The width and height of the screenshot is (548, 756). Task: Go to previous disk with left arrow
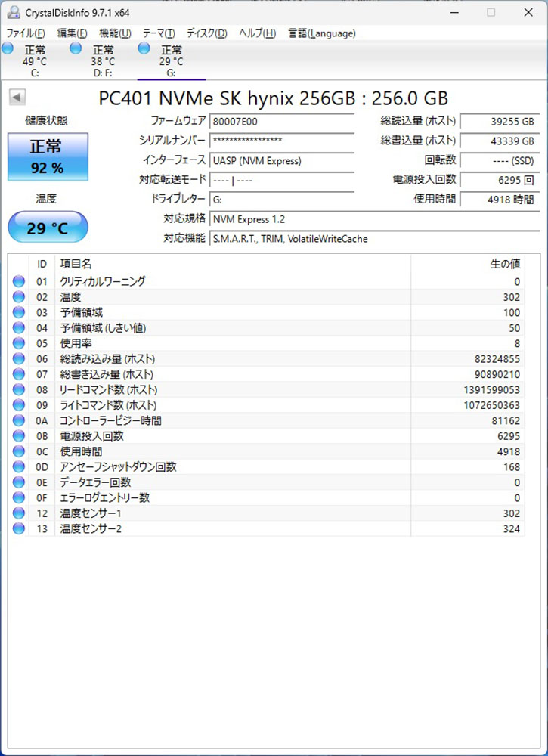click(17, 98)
